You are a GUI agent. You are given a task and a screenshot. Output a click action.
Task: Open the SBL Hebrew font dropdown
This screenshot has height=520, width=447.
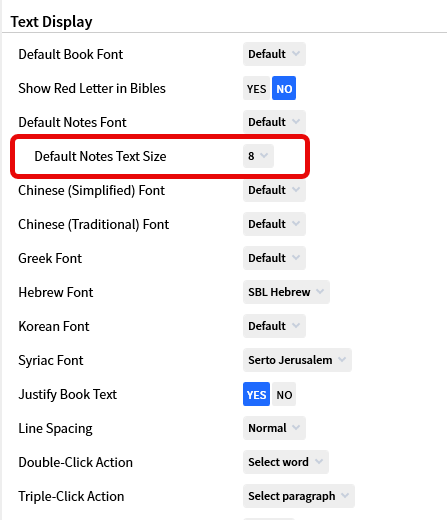pos(286,292)
